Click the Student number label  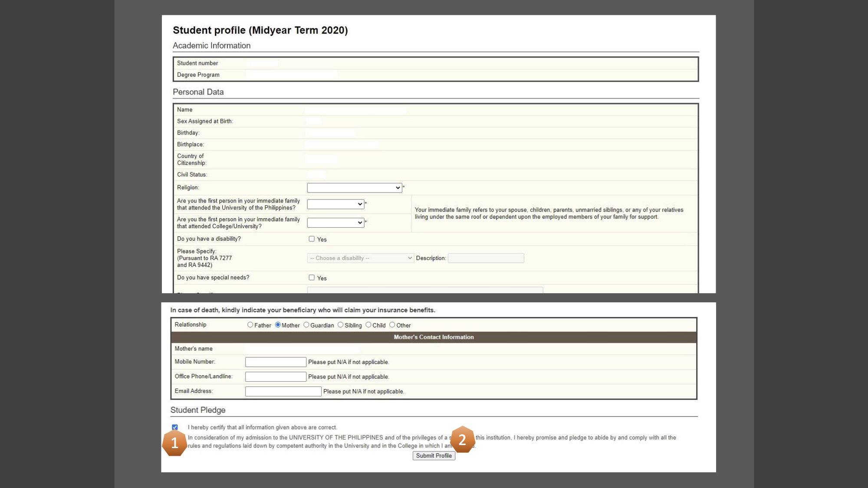(x=197, y=63)
